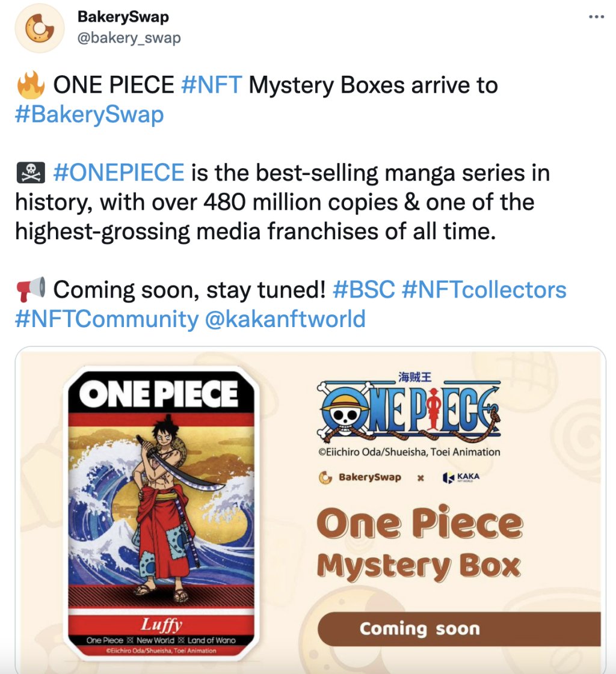Click the KAKA NFT World logo
This screenshot has width=616, height=674.
[461, 478]
